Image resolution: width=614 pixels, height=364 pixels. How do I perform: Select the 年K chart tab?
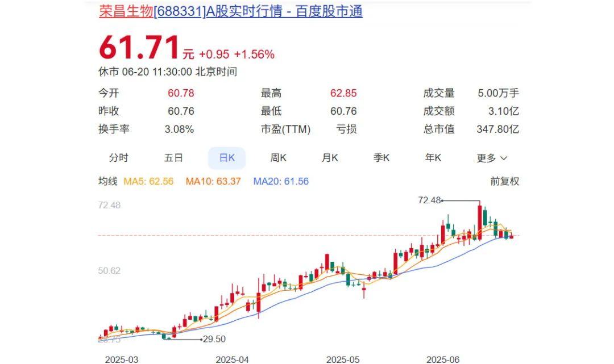click(433, 158)
